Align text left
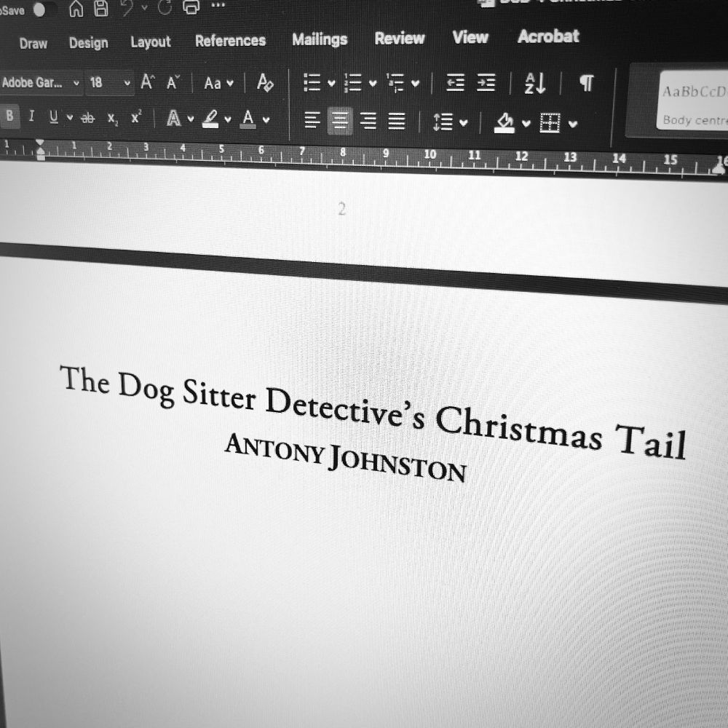This screenshot has height=728, width=728. pyautogui.click(x=312, y=121)
